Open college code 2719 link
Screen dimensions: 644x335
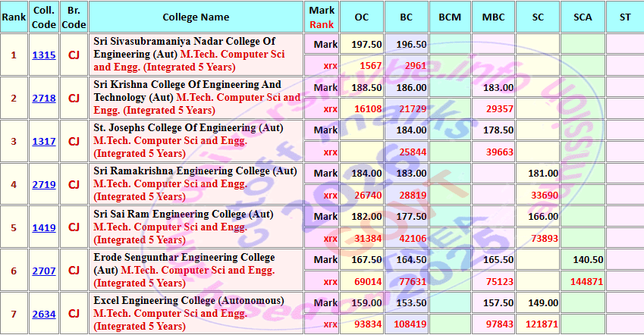click(44, 185)
